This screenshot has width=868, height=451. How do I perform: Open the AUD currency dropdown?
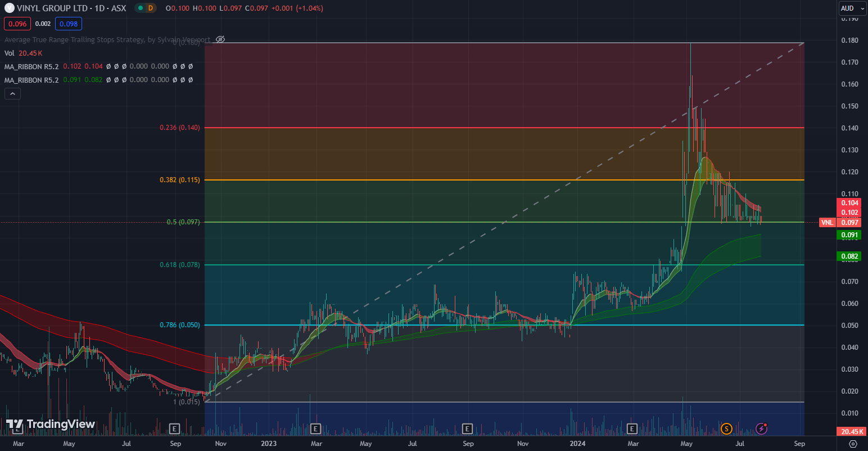(852, 8)
